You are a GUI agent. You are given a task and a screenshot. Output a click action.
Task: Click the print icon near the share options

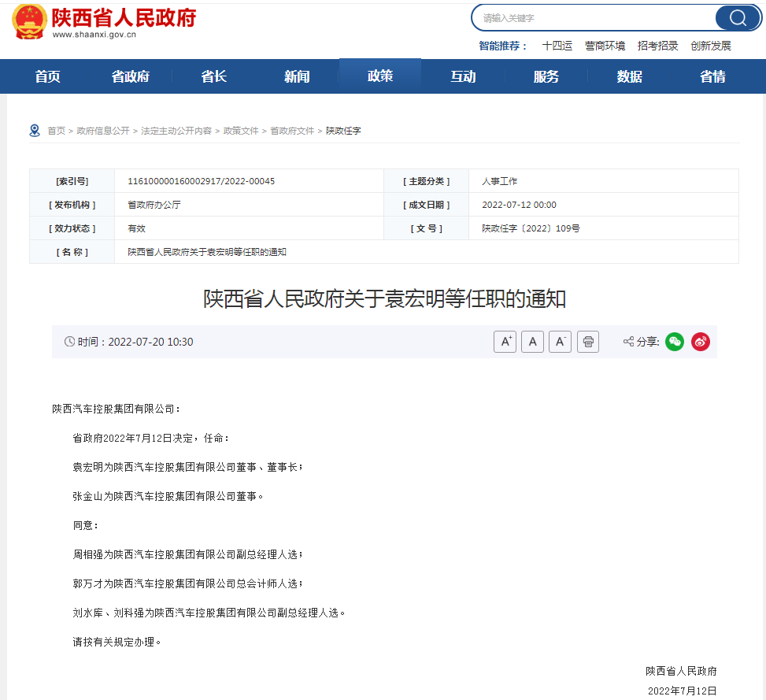click(x=588, y=341)
